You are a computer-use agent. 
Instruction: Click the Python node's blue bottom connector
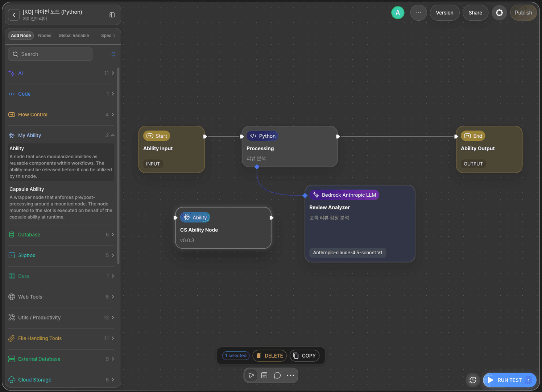pos(257,167)
